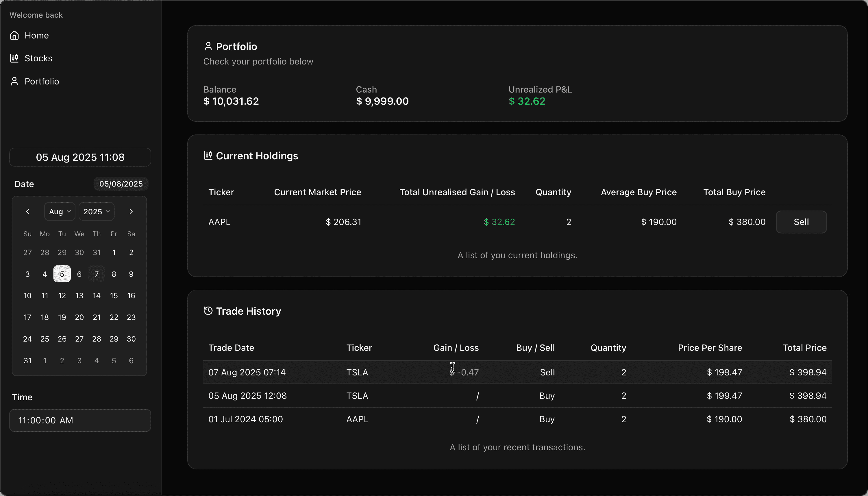
Task: Open the 2025 year dropdown
Action: [x=97, y=211]
